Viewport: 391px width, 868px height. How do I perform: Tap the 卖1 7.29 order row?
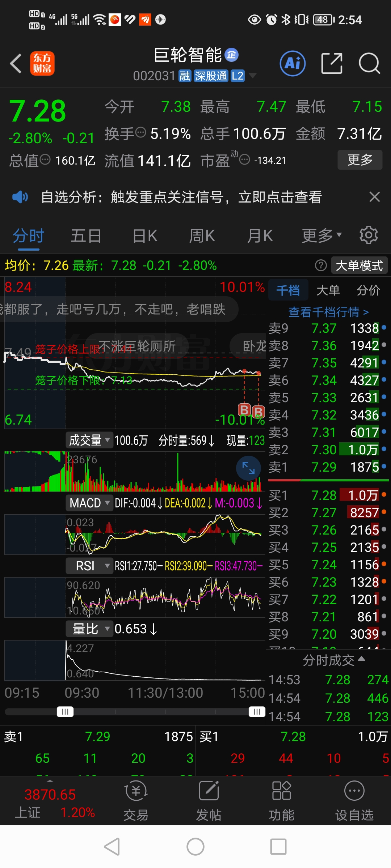[x=328, y=467]
